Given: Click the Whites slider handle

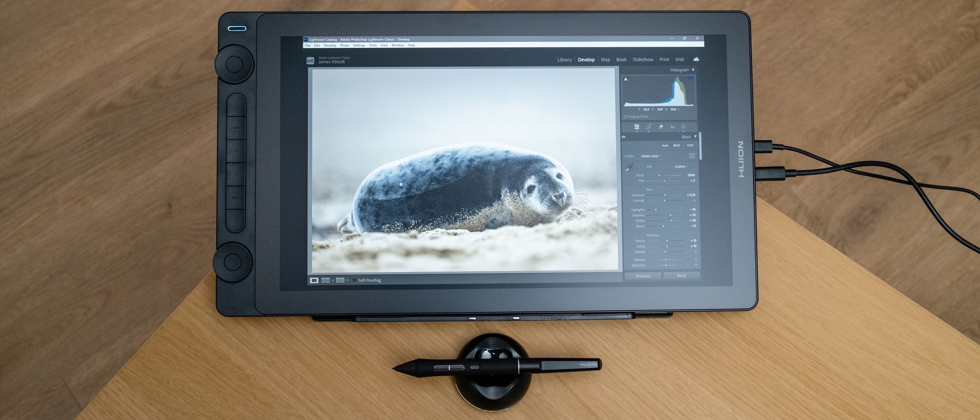Looking at the screenshot, I should click(671, 221).
